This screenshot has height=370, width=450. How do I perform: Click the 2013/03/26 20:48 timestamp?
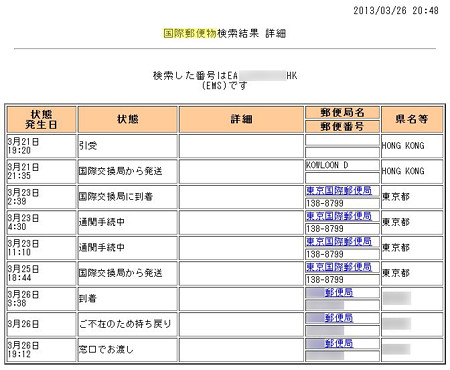[x=396, y=11]
